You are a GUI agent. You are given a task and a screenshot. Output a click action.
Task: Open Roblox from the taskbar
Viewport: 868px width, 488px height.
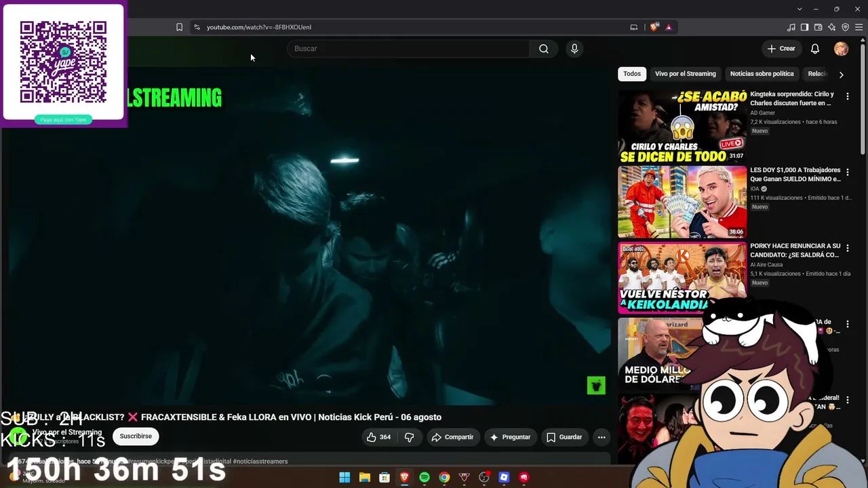tap(504, 477)
